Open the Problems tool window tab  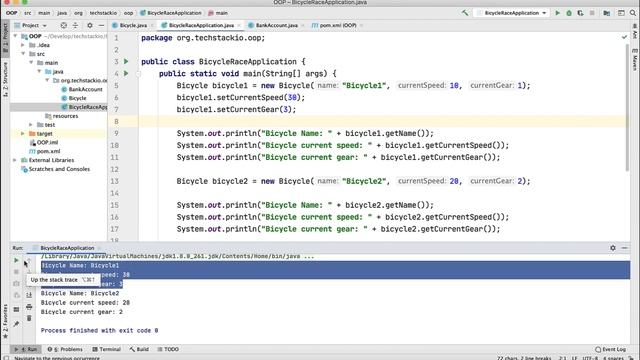pos(65,349)
